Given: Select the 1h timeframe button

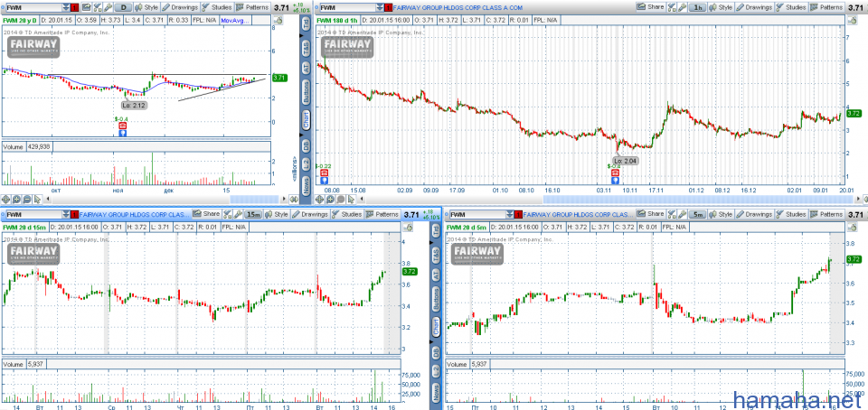Looking at the screenshot, I should tap(697, 8).
